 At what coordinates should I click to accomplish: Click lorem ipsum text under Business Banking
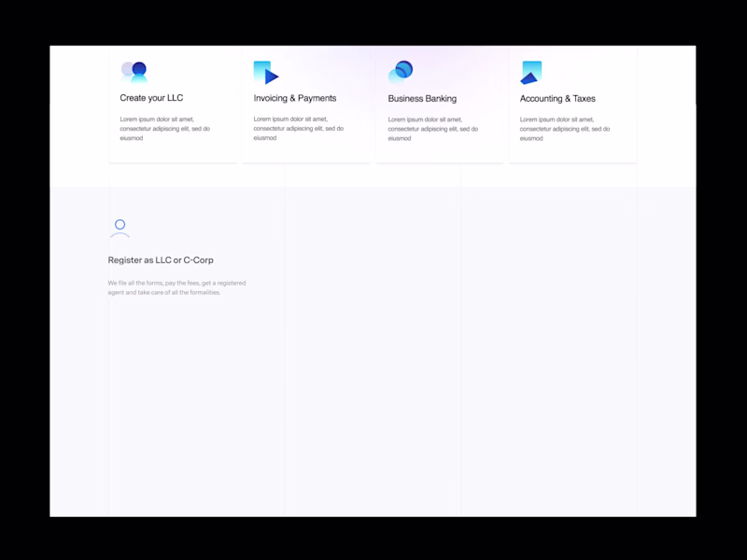[433, 129]
